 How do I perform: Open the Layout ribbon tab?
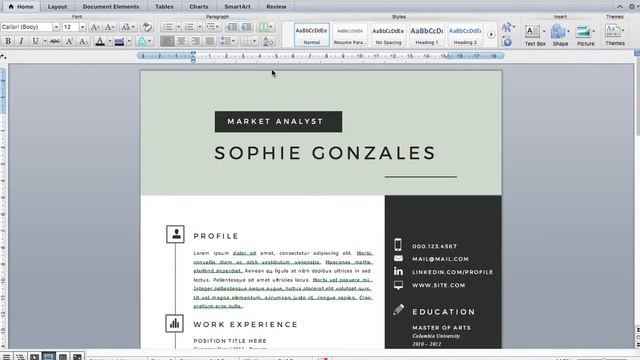pos(57,7)
